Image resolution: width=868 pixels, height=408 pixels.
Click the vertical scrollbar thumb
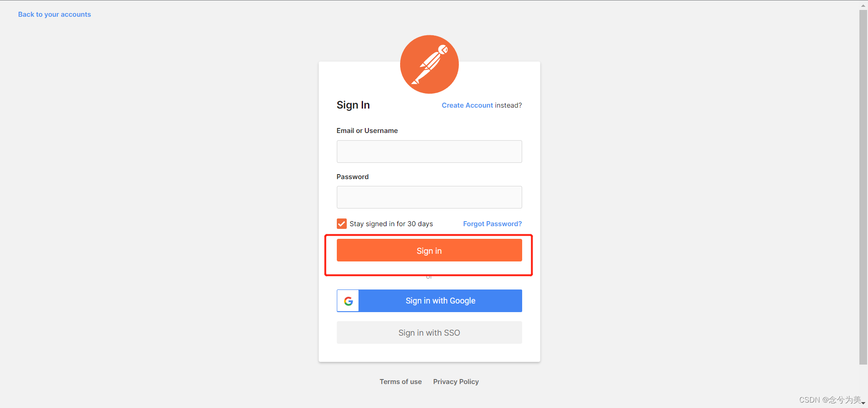click(863, 187)
